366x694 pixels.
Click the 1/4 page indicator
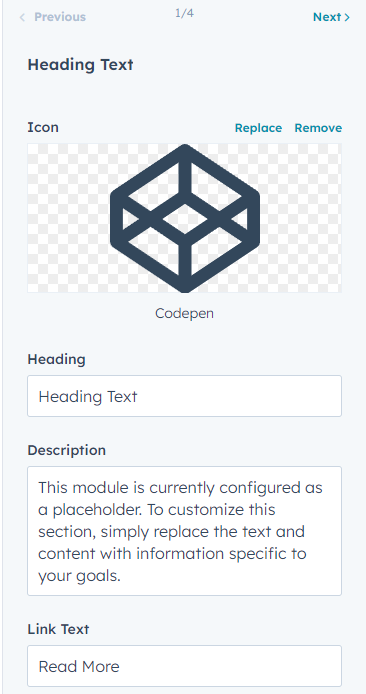click(184, 13)
